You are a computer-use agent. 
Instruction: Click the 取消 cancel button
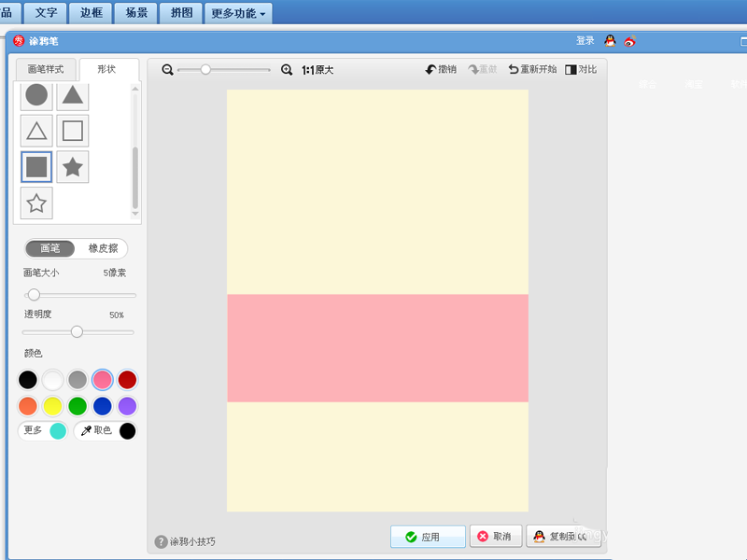point(495,537)
